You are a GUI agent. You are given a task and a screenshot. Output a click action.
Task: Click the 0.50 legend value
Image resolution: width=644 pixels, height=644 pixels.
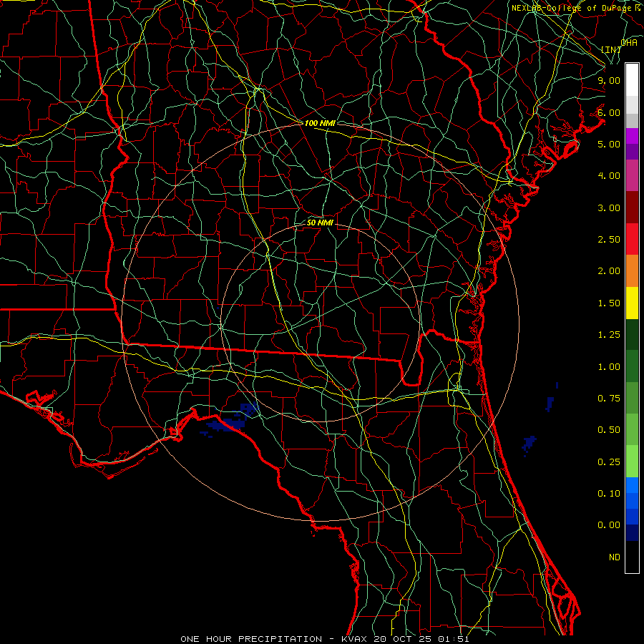[x=609, y=430]
